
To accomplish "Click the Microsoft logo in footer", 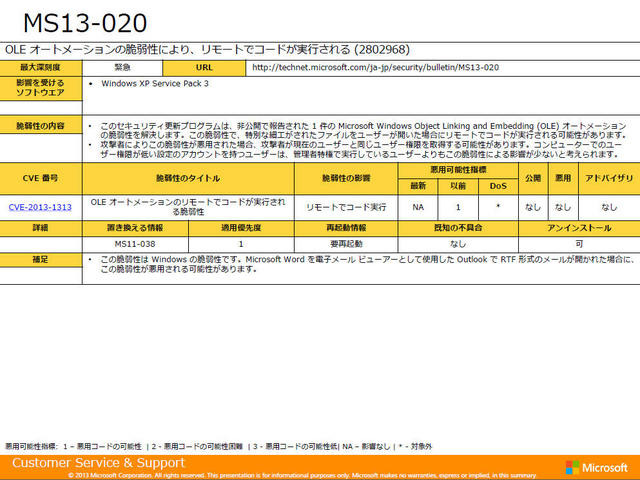I will click(597, 468).
